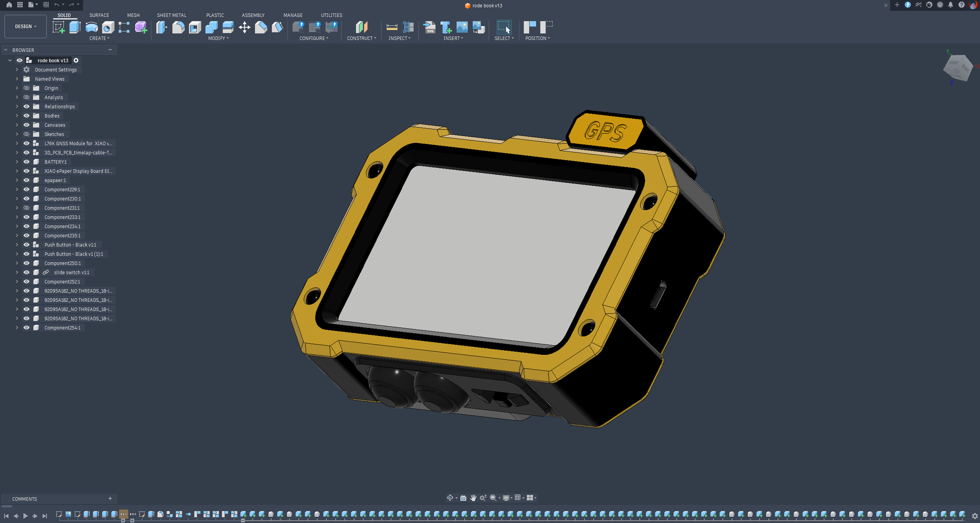Select the Measure tool

392,27
